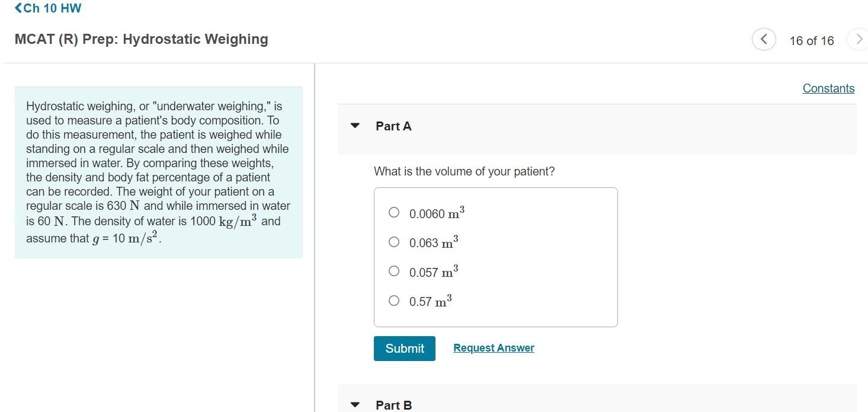Click the MCAT Prep: Hydrostatic Weighing title

(141, 39)
